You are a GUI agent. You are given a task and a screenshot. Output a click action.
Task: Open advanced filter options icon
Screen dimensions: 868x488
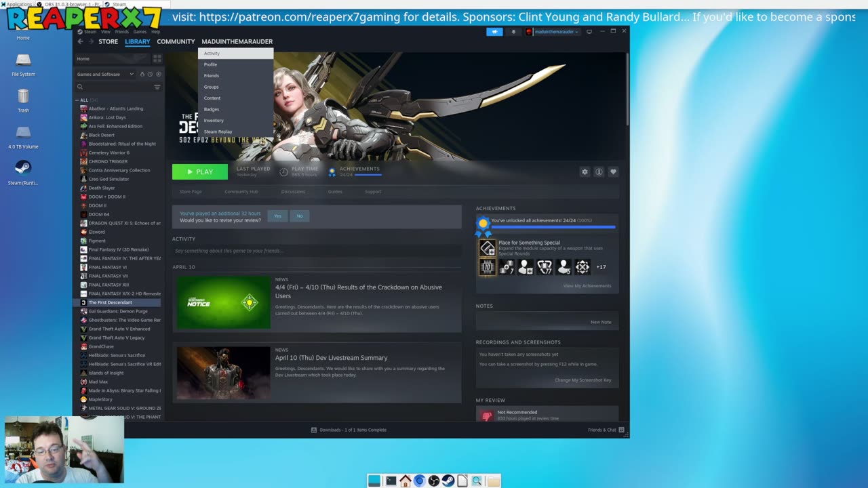coord(157,87)
